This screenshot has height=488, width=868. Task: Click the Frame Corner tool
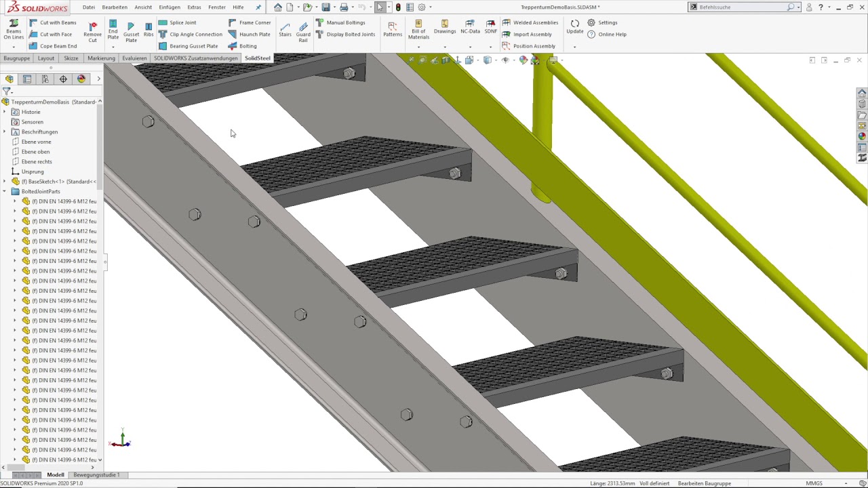[250, 22]
